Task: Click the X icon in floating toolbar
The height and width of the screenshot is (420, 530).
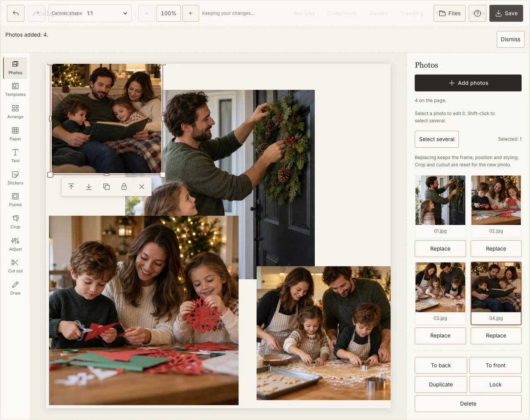Action: click(x=142, y=187)
